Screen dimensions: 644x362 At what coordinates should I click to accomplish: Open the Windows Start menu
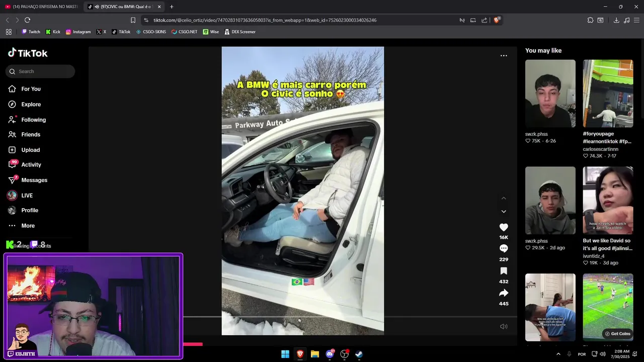point(285,354)
